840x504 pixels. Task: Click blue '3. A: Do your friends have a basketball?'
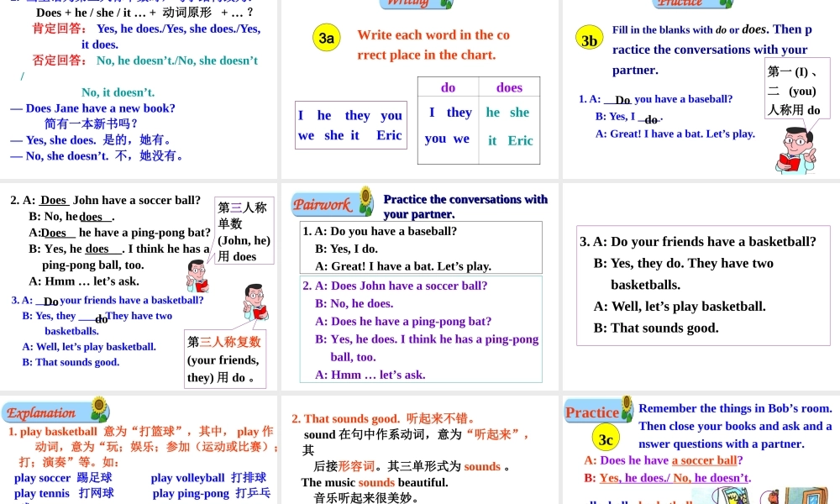[108, 301]
